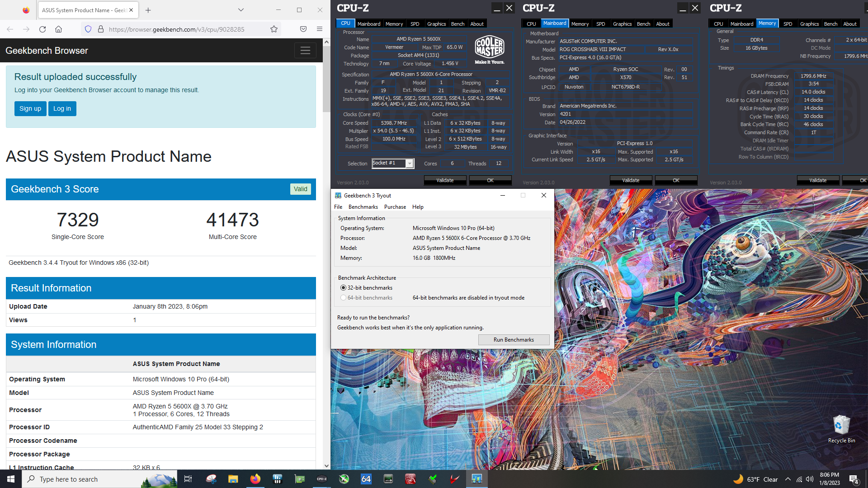The height and width of the screenshot is (488, 868).
Task: Click the Geekbench Browser header link
Action: (47, 51)
